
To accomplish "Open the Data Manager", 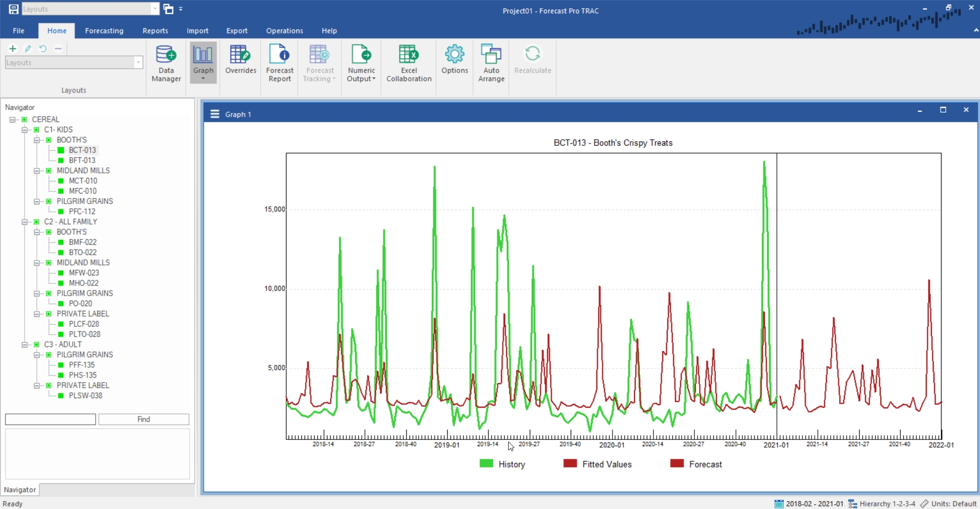I will point(166,63).
